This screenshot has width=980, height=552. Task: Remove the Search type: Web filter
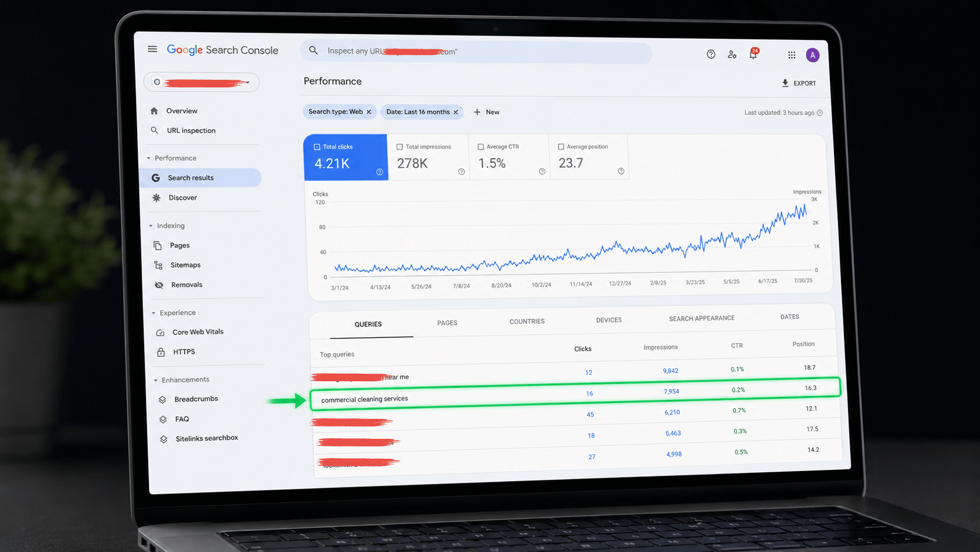pyautogui.click(x=369, y=112)
